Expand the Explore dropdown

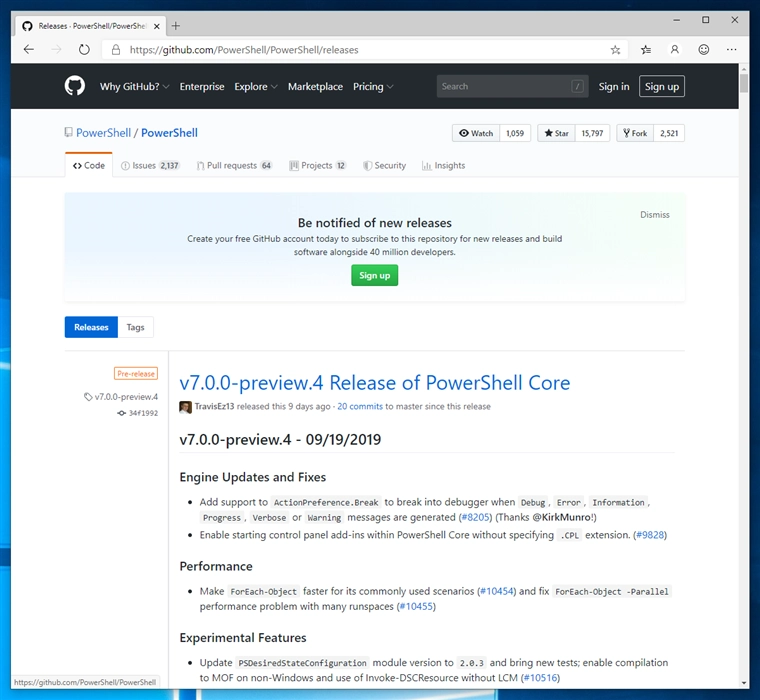pos(255,86)
